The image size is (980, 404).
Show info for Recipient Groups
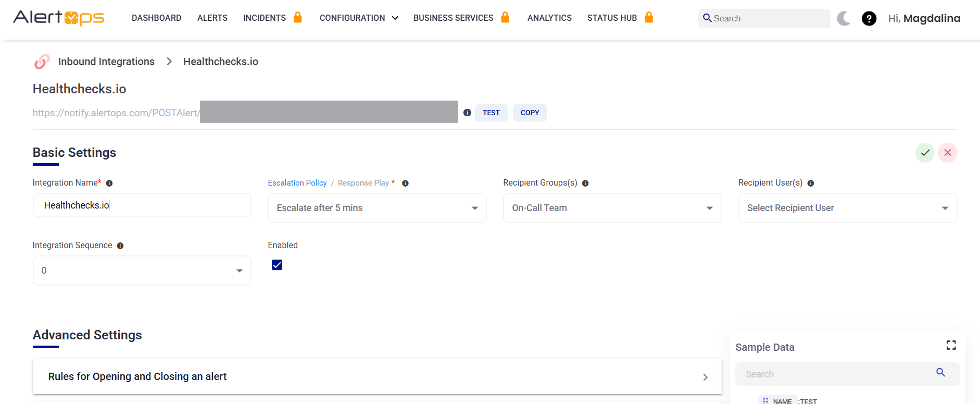(x=585, y=183)
